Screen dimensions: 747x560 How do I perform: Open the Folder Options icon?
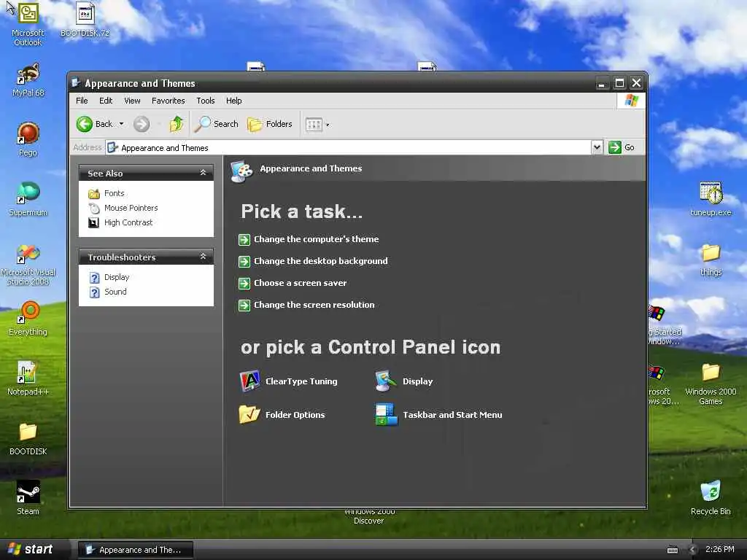click(x=249, y=414)
